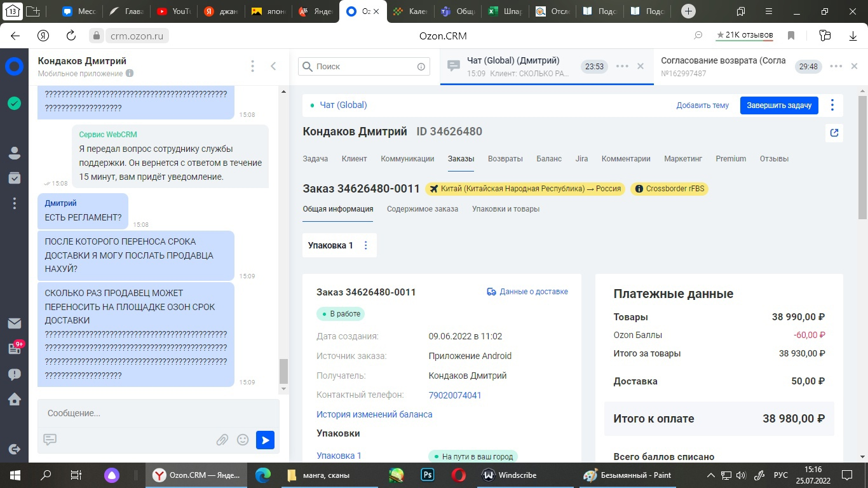The image size is (868, 488).
Task: Open the browser downloads arrow icon
Action: tap(853, 36)
